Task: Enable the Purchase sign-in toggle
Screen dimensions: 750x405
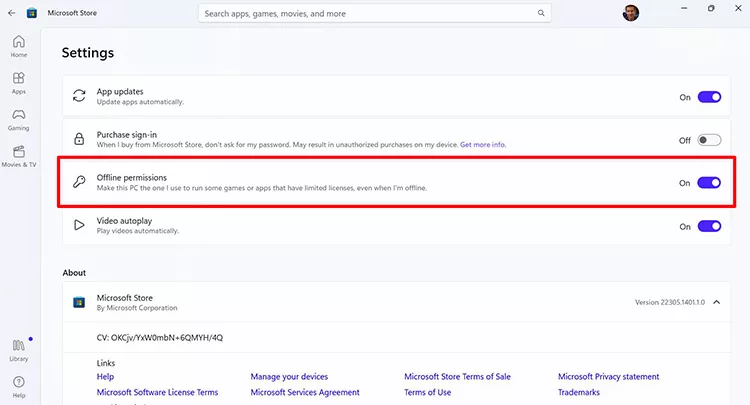Action: [709, 140]
